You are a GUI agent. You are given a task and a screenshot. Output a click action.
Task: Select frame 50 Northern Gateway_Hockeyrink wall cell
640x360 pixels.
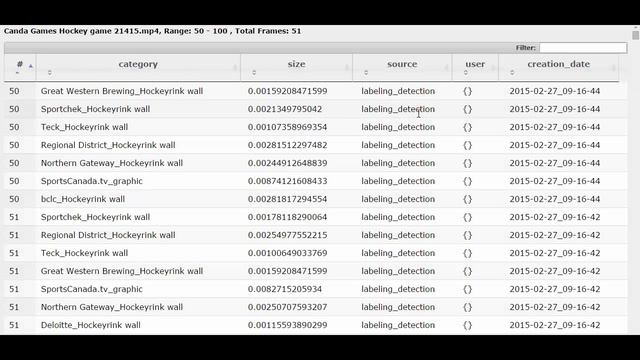pos(111,163)
